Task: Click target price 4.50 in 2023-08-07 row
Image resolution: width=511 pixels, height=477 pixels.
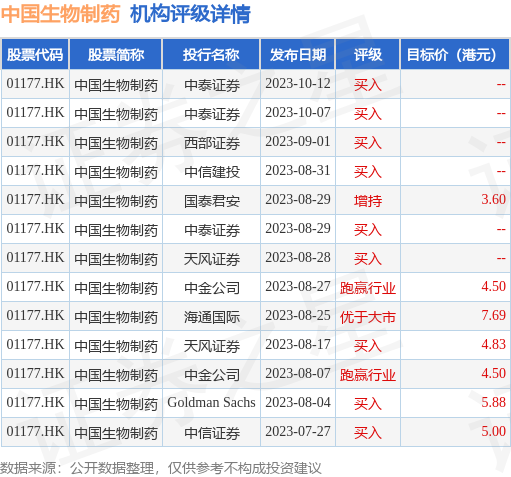Action: tap(493, 374)
